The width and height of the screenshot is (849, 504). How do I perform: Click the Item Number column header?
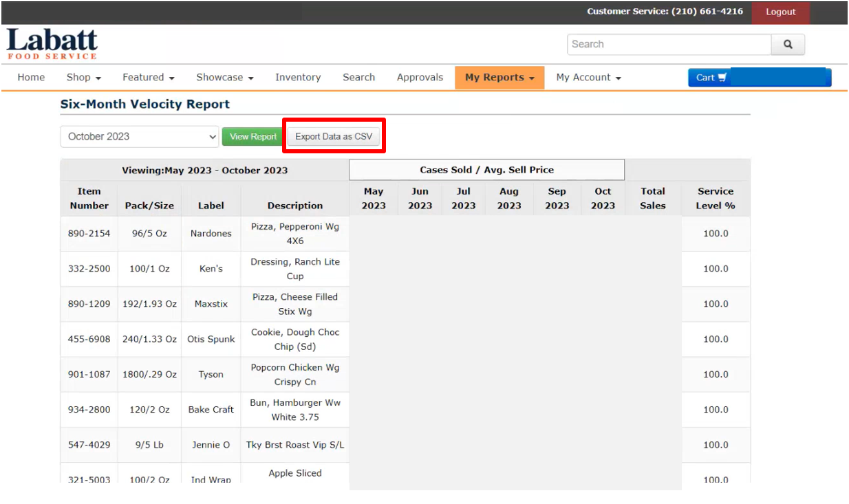(x=89, y=198)
